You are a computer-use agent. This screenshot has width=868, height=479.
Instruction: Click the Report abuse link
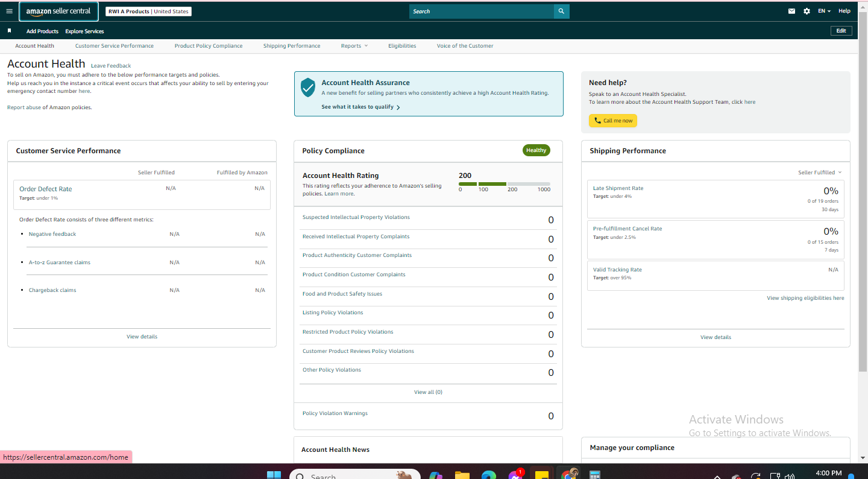24,107
